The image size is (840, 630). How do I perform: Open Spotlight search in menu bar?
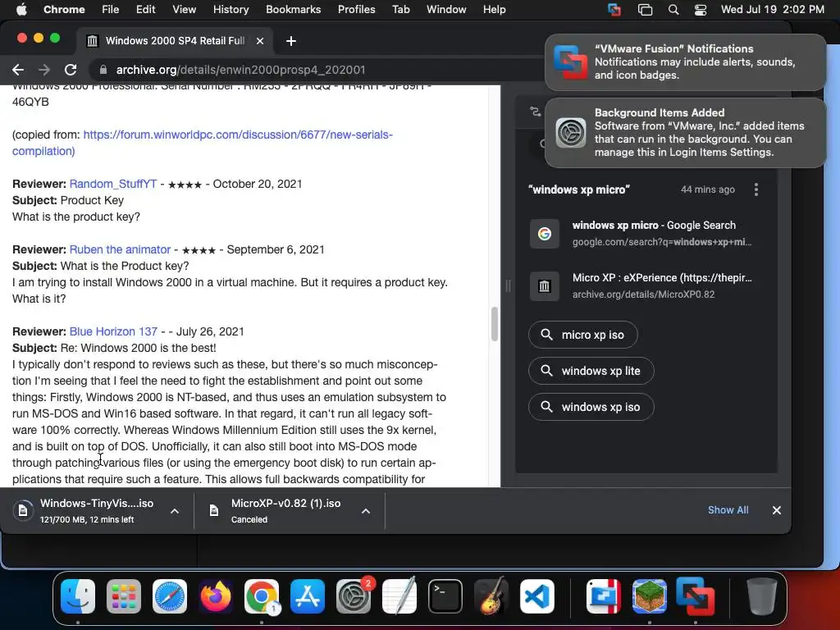[x=673, y=9]
